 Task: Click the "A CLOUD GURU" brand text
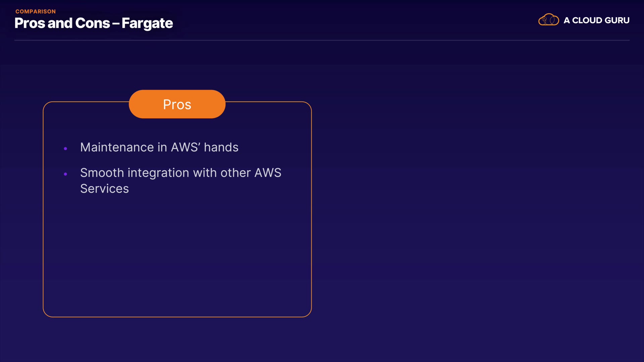596,20
